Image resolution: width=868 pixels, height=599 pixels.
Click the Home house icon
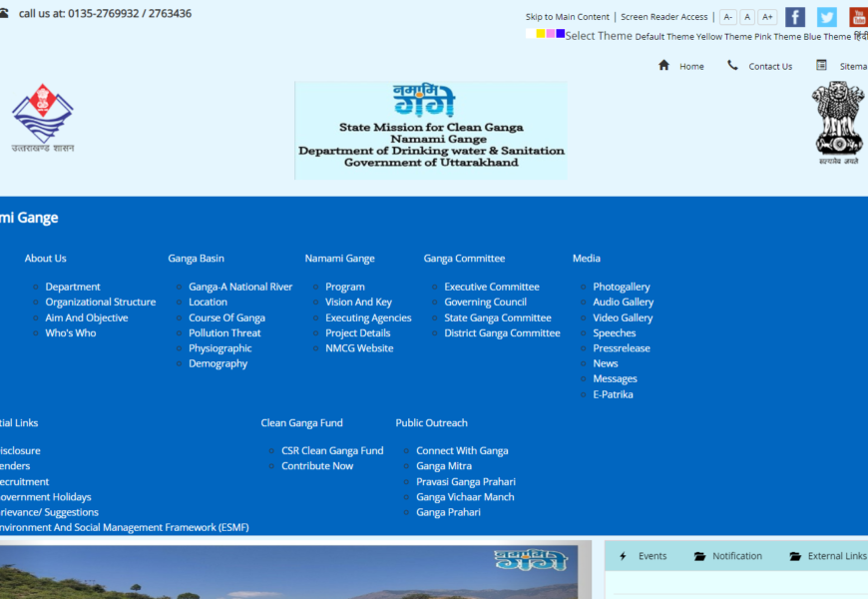pyautogui.click(x=664, y=65)
